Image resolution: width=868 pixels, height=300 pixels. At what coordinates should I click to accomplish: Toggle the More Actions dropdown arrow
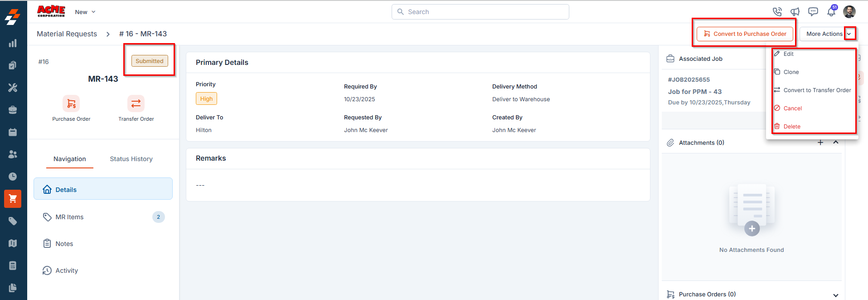pyautogui.click(x=849, y=34)
